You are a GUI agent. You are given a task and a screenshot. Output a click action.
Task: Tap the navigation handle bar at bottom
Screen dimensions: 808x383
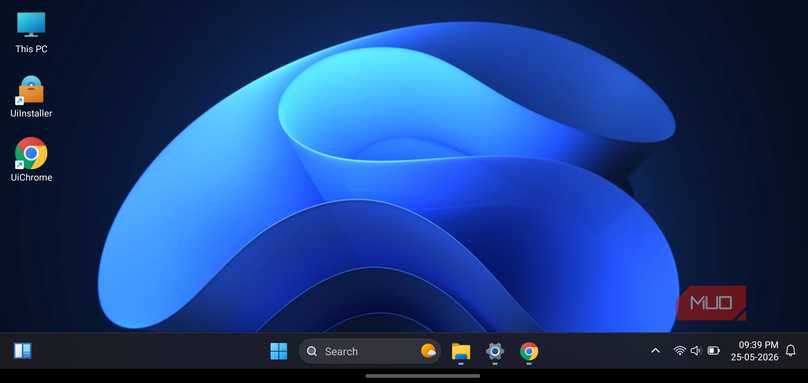(x=423, y=376)
